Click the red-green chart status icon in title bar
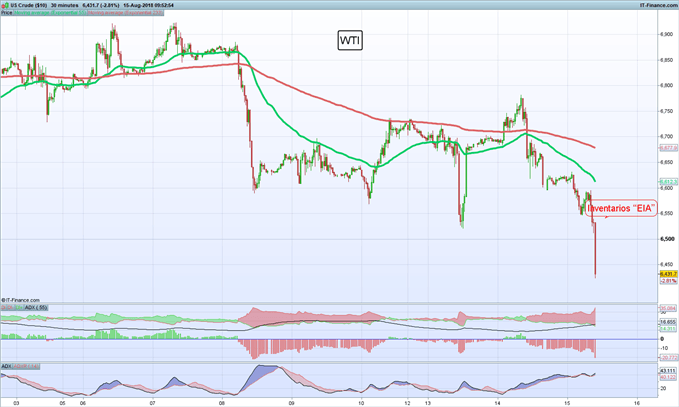679x407 pixels. point(5,5)
